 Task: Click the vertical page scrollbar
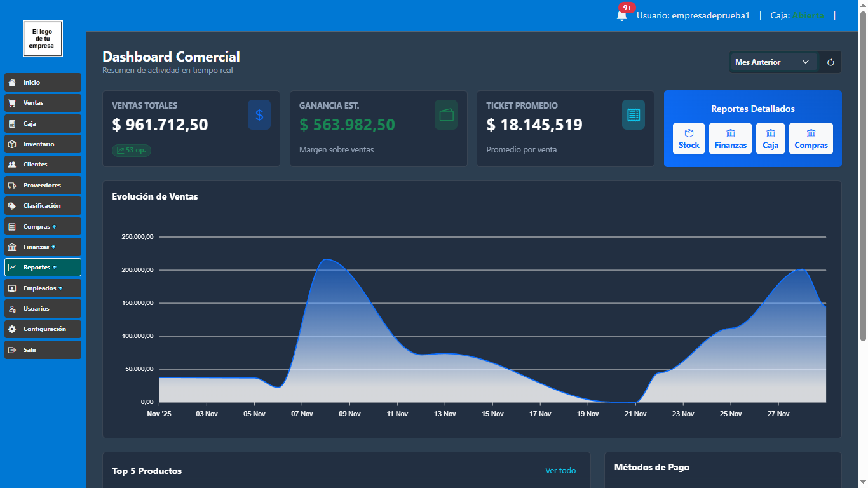tap(863, 178)
